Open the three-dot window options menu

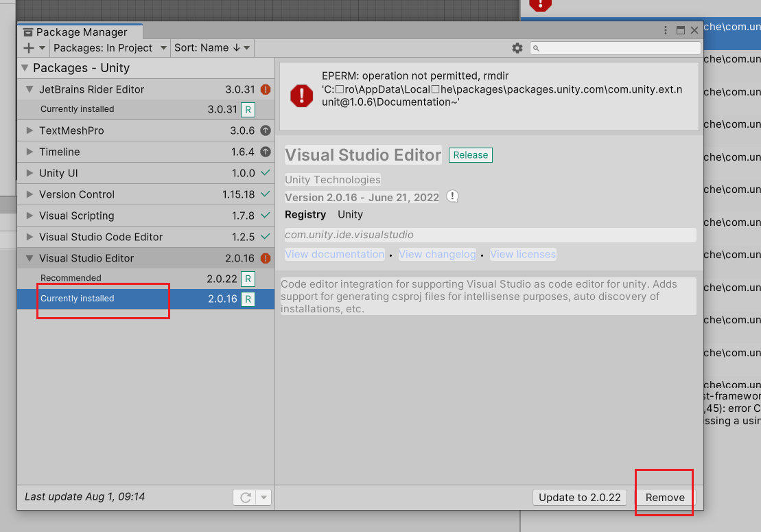(666, 31)
